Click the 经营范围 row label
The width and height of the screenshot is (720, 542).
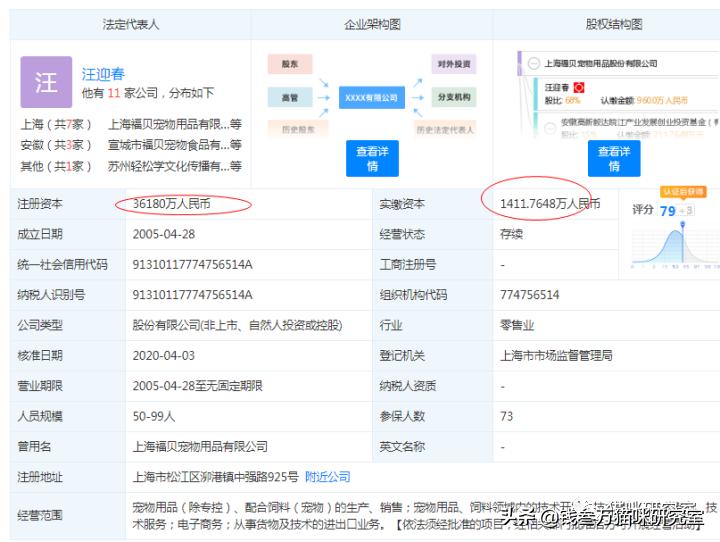pos(39,515)
